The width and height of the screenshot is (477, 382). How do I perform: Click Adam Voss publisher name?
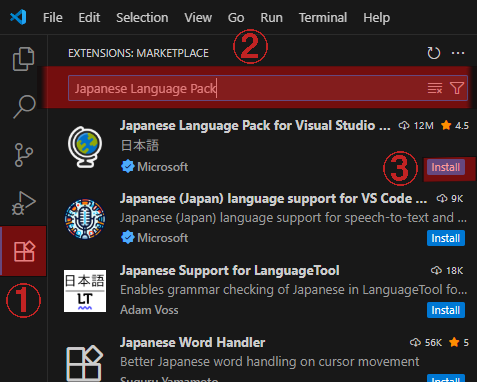(x=149, y=310)
